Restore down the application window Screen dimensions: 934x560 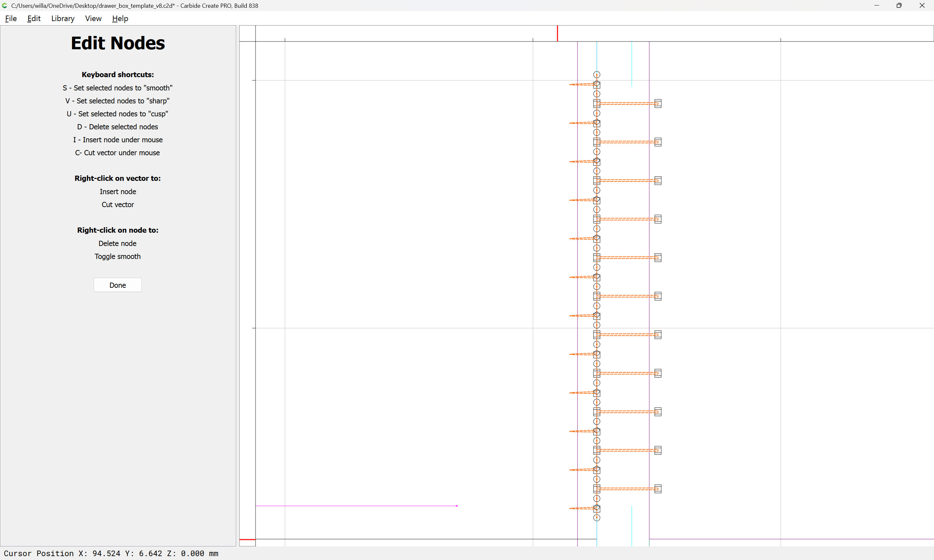[899, 5]
